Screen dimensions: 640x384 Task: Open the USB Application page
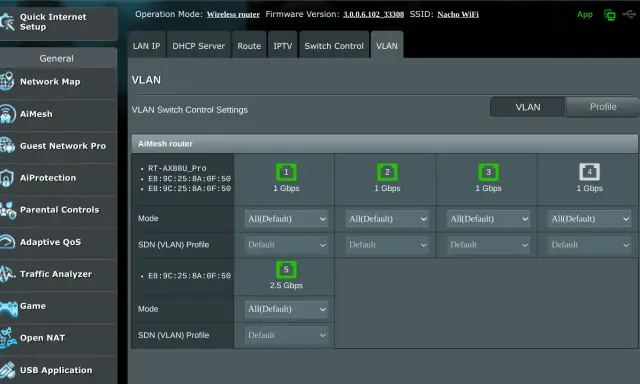click(x=58, y=370)
